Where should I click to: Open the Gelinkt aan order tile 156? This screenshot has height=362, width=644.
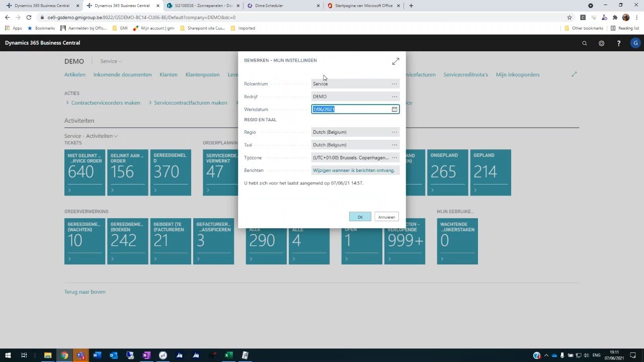pyautogui.click(x=128, y=172)
